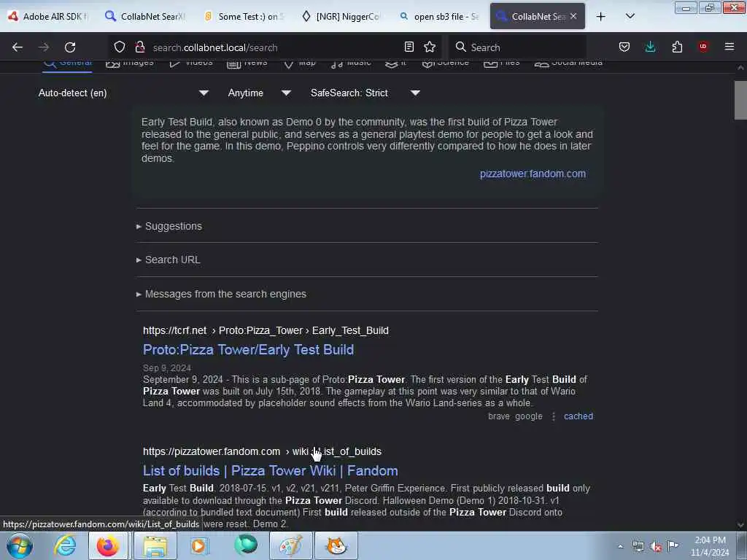The width and height of the screenshot is (747, 560).
Task: Open the three-dot options next to cached
Action: tap(553, 416)
